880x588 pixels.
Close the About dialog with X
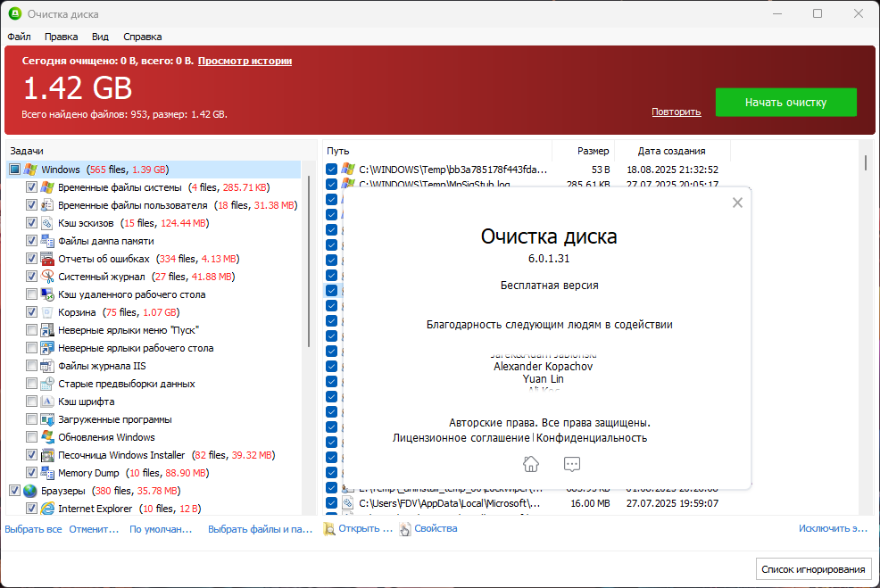click(x=737, y=203)
